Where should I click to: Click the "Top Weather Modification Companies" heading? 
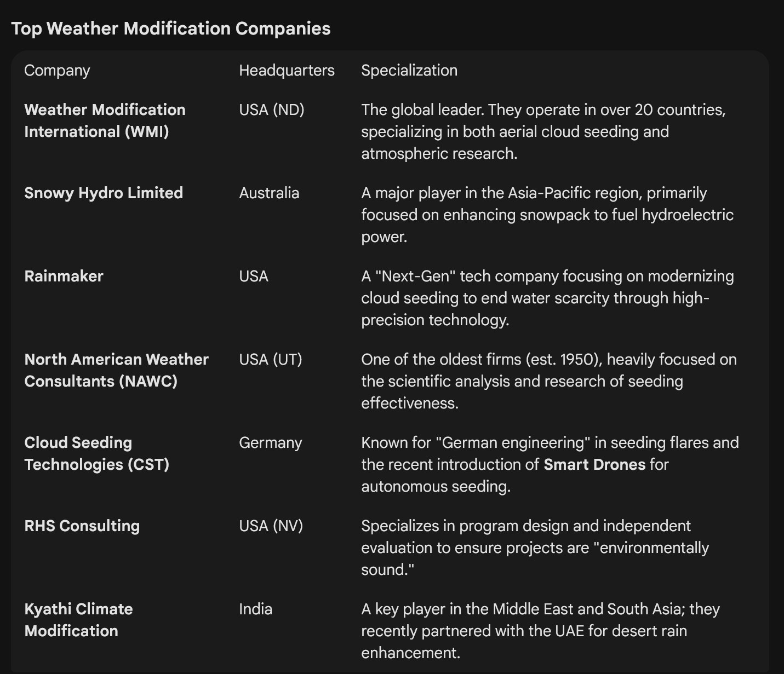[171, 28]
